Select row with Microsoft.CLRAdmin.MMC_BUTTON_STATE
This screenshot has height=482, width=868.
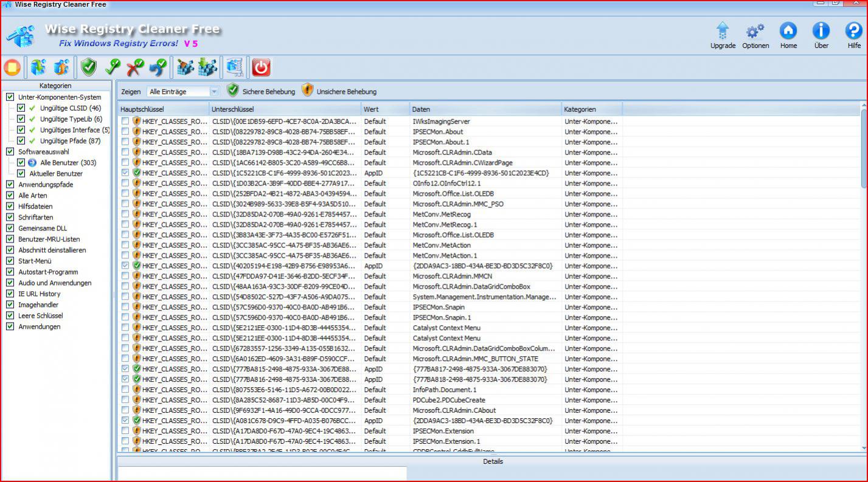click(489, 359)
